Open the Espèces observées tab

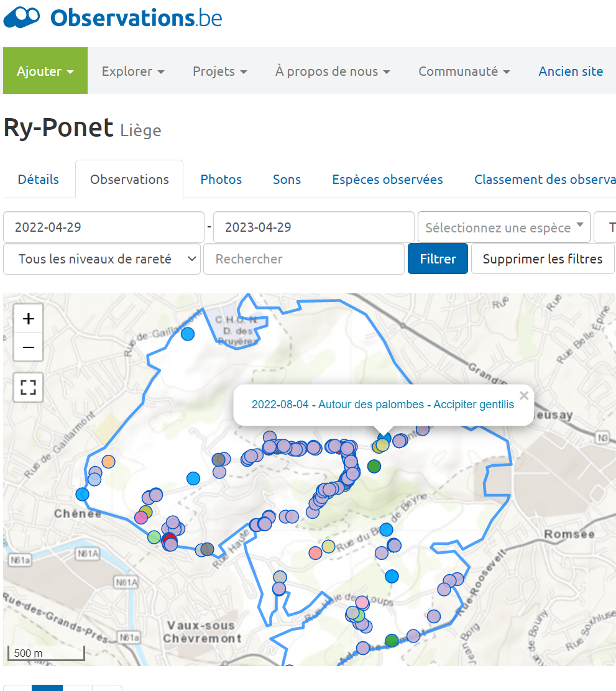387,180
